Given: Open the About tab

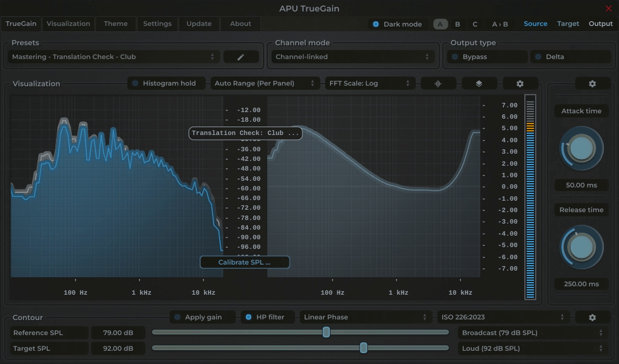Looking at the screenshot, I should click(240, 24).
